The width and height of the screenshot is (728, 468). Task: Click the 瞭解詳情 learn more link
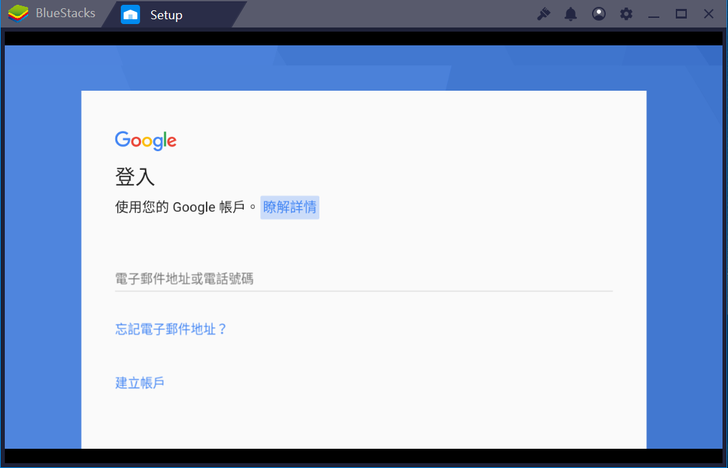click(x=290, y=207)
